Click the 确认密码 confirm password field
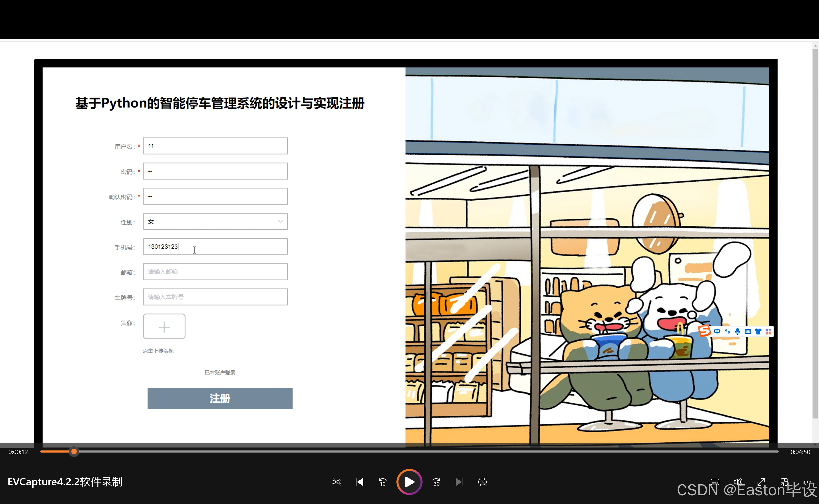The image size is (819, 504). [x=215, y=196]
